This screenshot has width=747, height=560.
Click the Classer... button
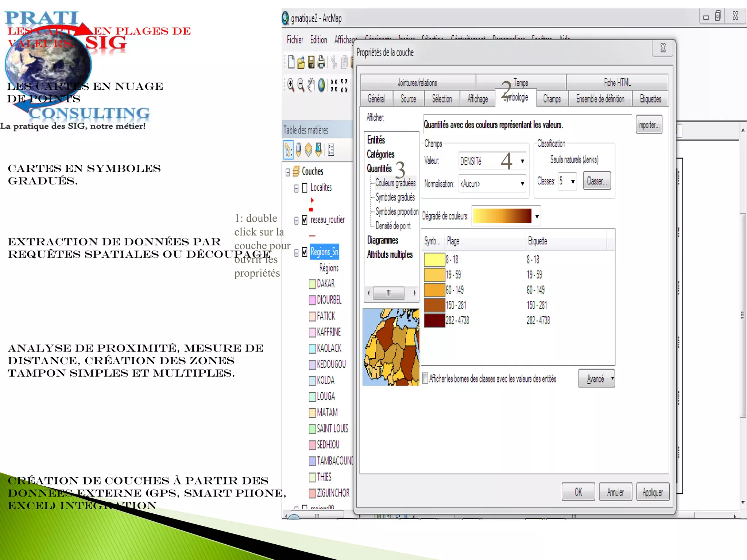pos(597,181)
